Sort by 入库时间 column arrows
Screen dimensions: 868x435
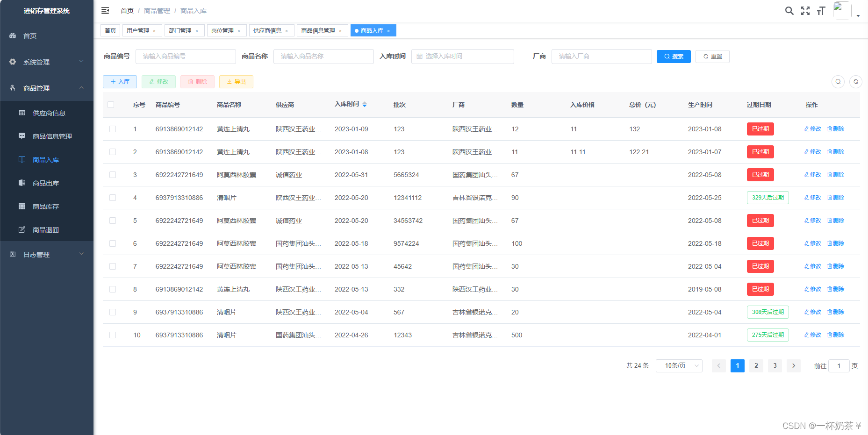365,104
